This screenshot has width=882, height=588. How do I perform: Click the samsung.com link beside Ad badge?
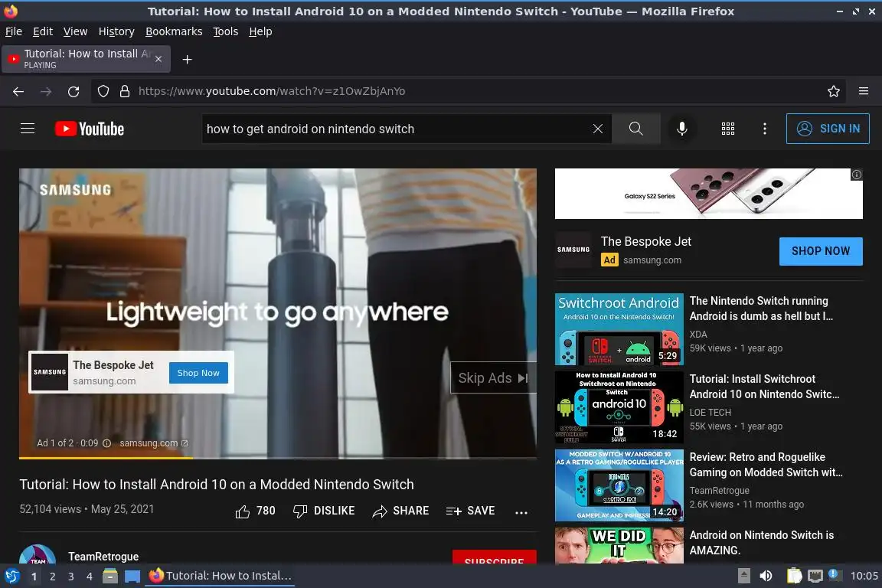tap(652, 260)
